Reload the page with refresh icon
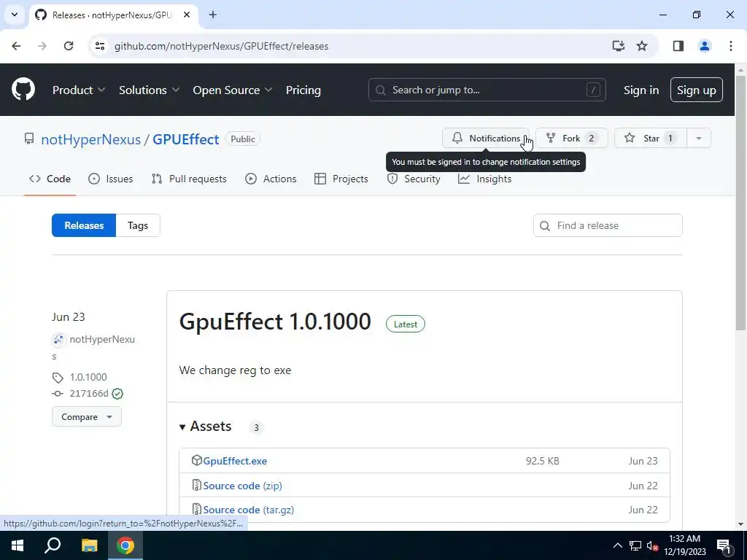This screenshot has height=560, width=747. click(69, 46)
